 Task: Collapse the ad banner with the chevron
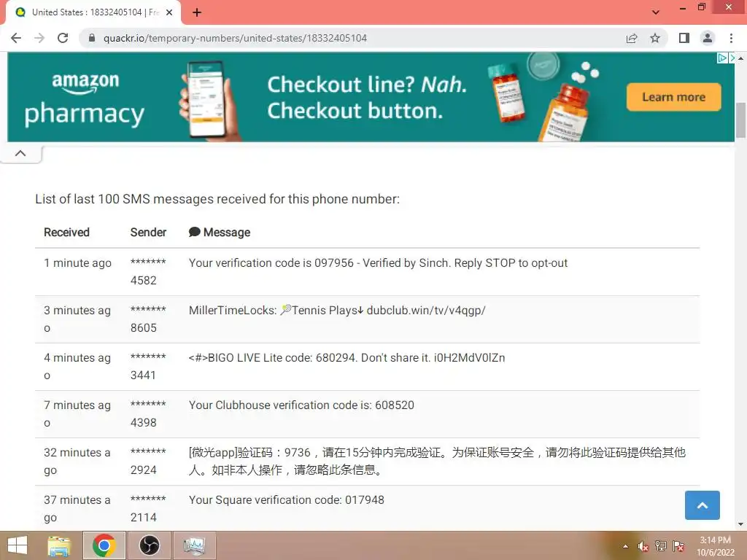pos(20,153)
